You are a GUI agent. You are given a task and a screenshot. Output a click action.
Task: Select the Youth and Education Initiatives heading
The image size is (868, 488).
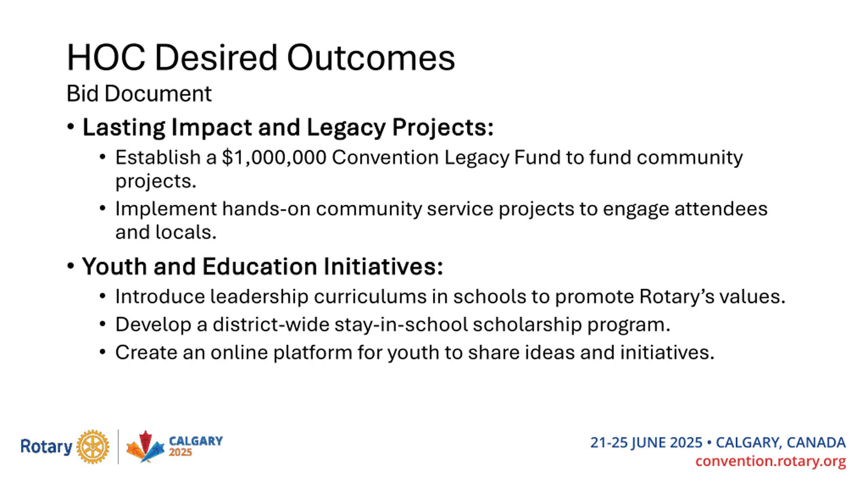coord(262,266)
